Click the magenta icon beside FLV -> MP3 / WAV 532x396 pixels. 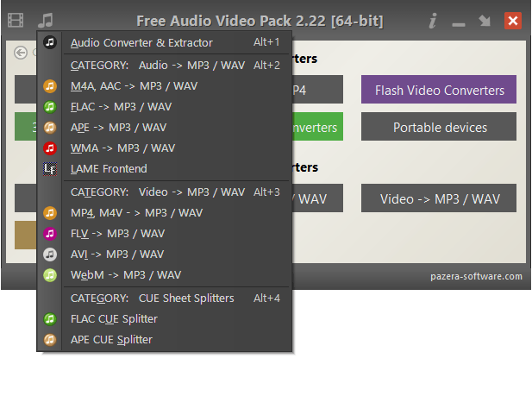50,234
